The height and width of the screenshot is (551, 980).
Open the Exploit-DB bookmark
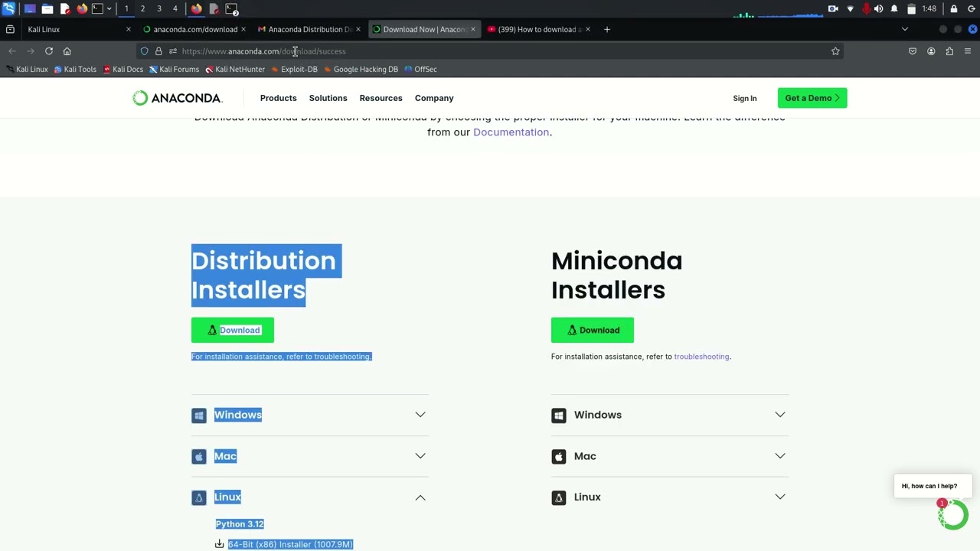[294, 69]
